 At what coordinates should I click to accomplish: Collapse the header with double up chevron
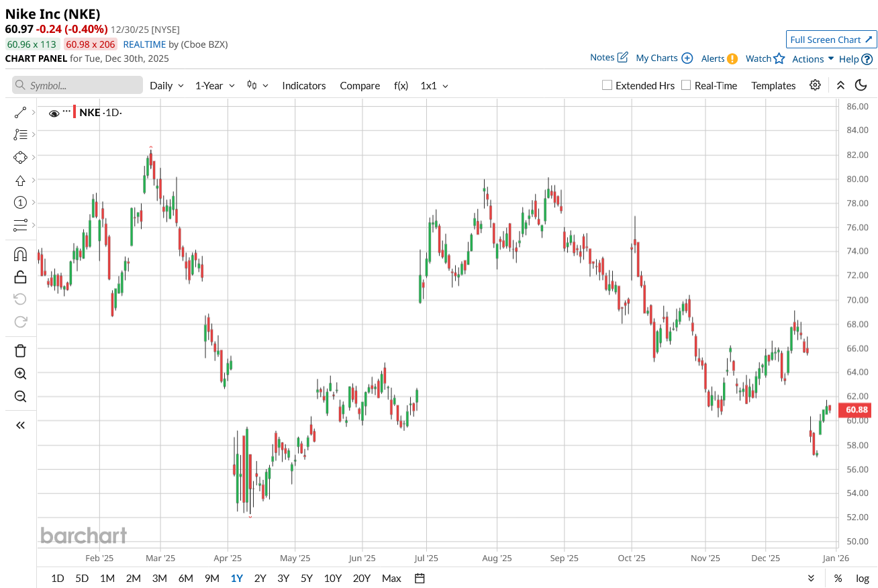(x=840, y=85)
